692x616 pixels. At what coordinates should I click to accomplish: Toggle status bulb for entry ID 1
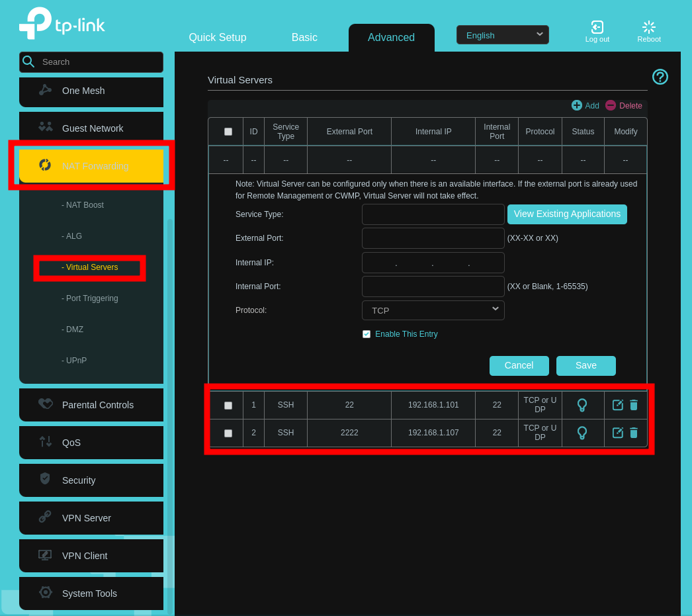pyautogui.click(x=582, y=405)
